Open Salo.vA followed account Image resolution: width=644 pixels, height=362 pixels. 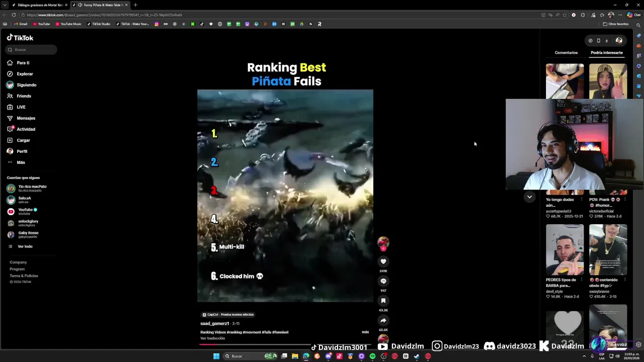click(19, 200)
